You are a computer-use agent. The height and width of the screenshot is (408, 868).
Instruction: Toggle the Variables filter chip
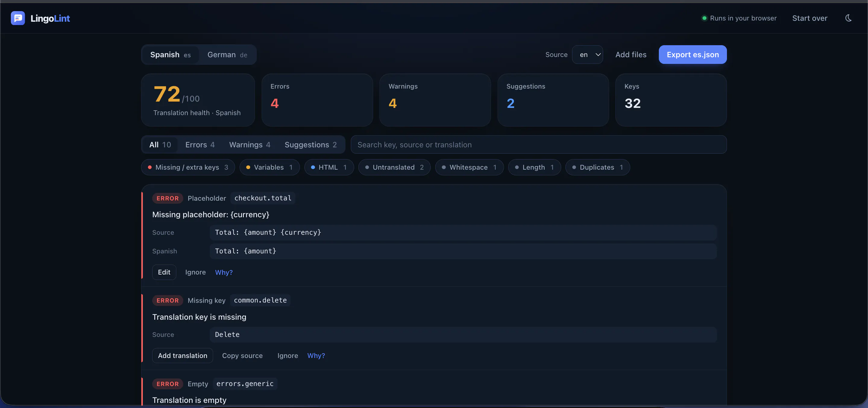pyautogui.click(x=269, y=167)
